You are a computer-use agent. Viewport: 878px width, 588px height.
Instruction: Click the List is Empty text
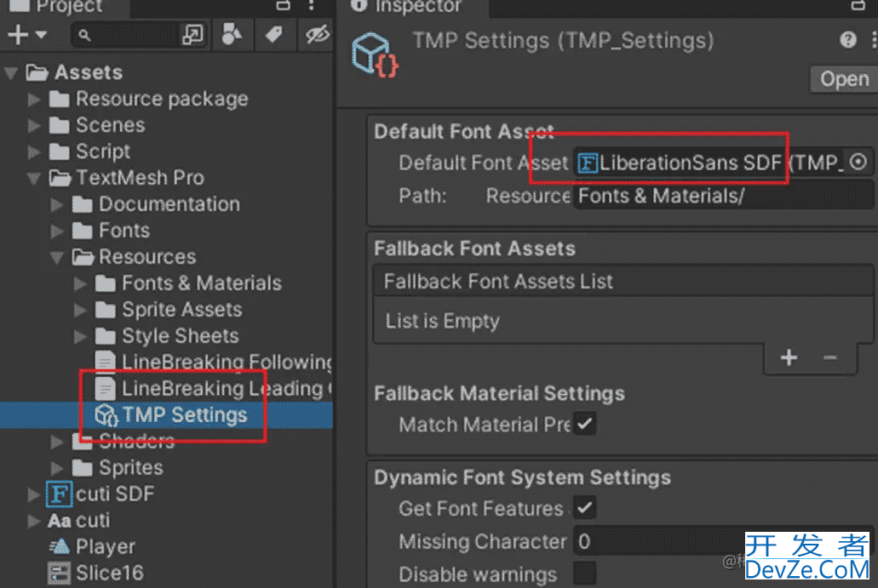click(x=442, y=321)
